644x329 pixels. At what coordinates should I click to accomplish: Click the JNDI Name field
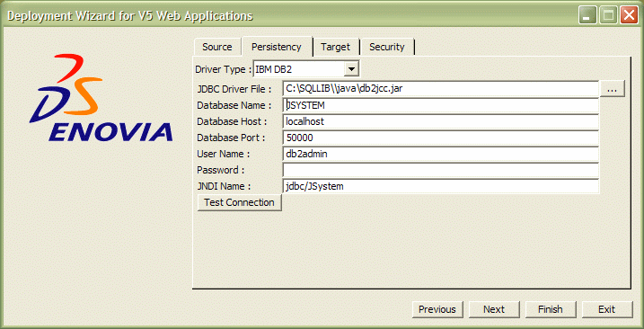[440, 186]
